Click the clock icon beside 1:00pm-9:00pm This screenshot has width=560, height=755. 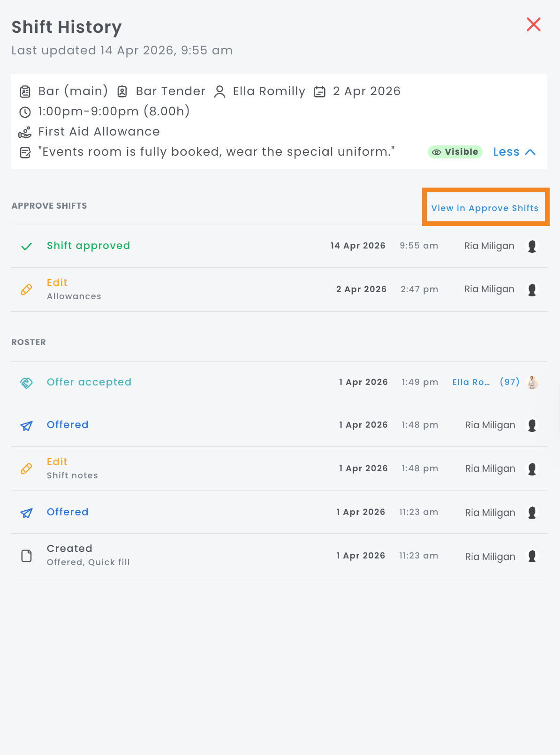[x=25, y=112]
